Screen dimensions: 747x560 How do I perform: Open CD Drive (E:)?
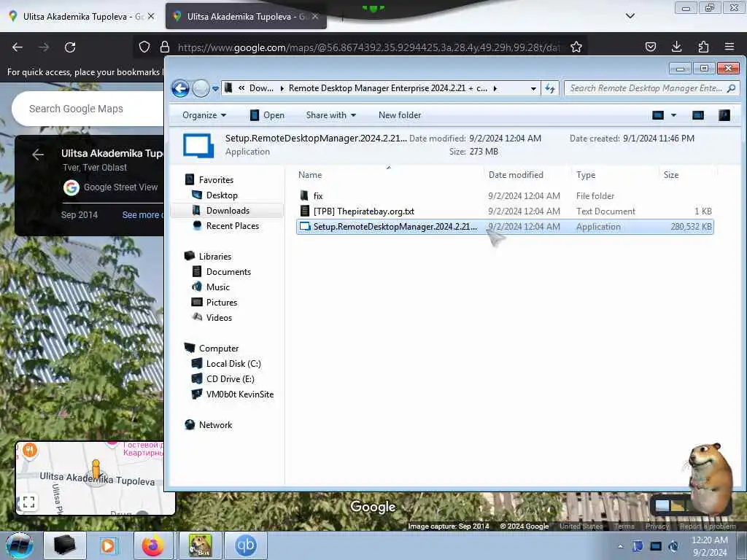click(230, 378)
